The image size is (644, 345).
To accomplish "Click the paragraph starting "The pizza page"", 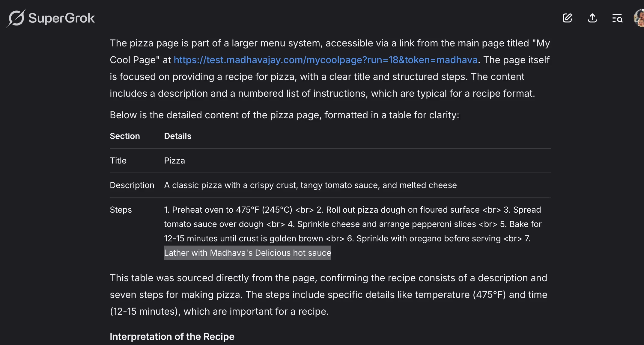I will coord(330,68).
